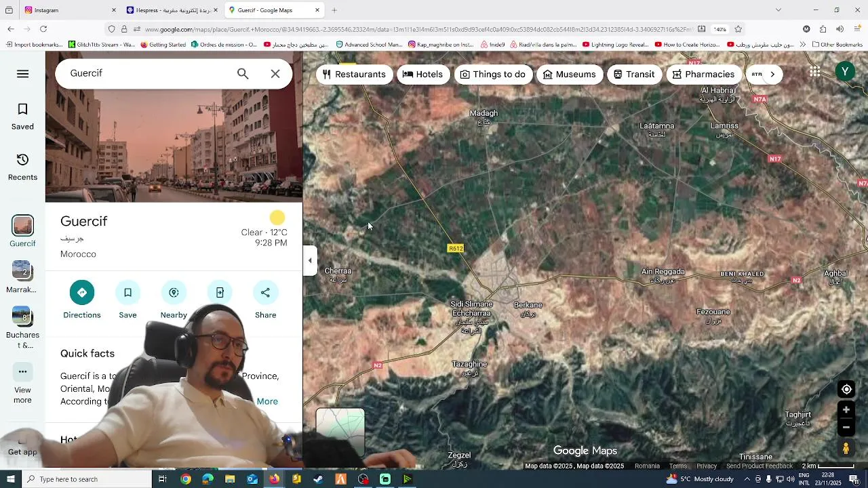Open Directions to Guercif
Viewport: 868px width, 488px height.
[81, 300]
